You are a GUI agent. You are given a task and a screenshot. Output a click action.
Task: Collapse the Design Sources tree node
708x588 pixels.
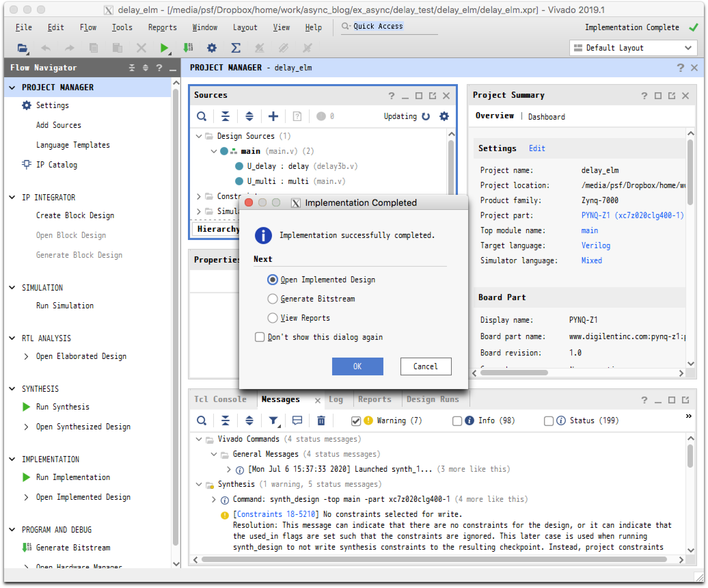tap(199, 136)
